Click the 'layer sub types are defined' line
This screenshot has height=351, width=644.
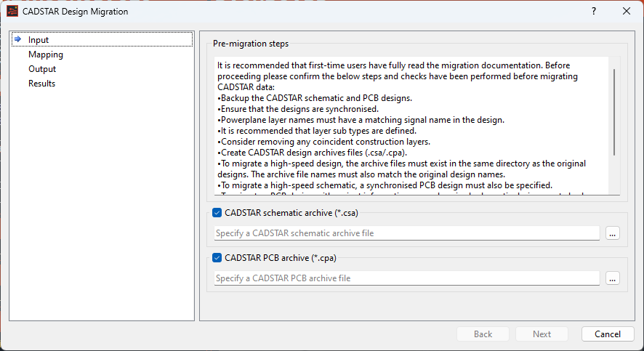click(317, 131)
